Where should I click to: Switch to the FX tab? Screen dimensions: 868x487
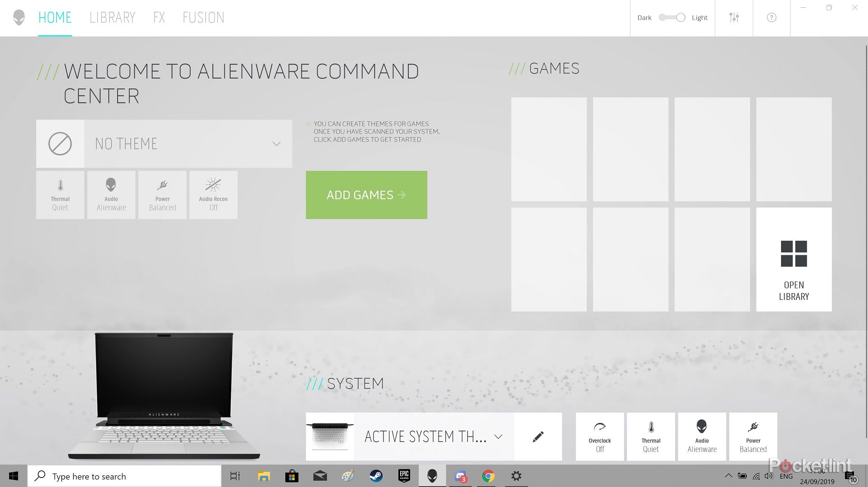159,18
